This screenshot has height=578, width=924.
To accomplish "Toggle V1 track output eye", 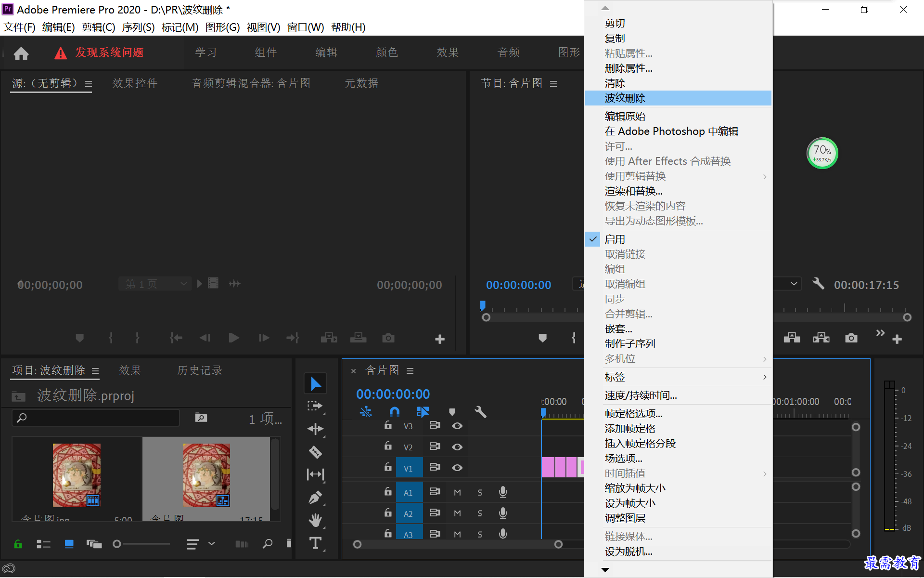I will [x=457, y=468].
